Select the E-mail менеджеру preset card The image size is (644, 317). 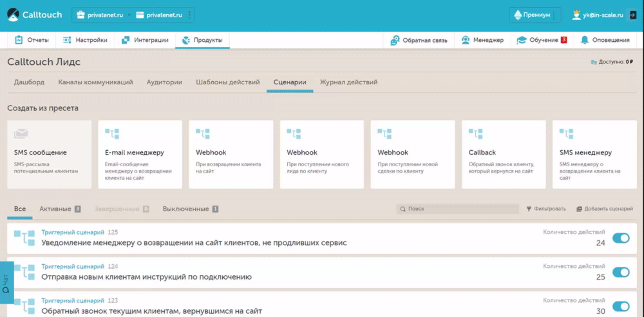pyautogui.click(x=140, y=154)
